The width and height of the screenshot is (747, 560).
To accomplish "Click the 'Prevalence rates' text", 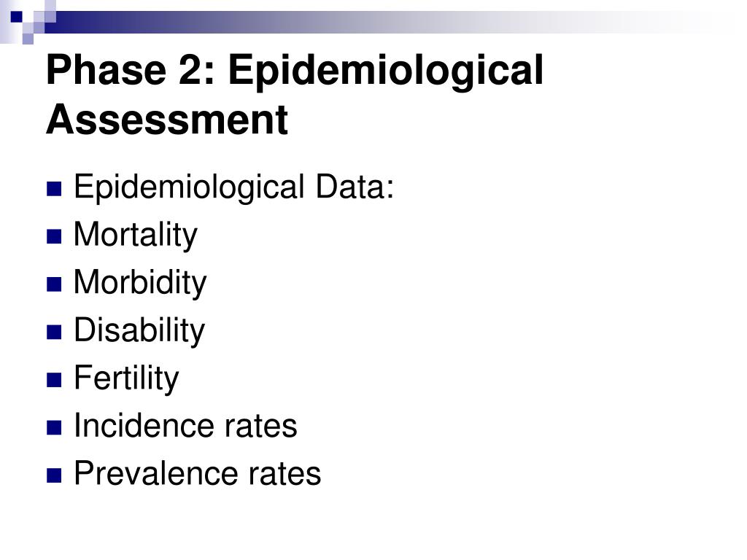I will (198, 474).
